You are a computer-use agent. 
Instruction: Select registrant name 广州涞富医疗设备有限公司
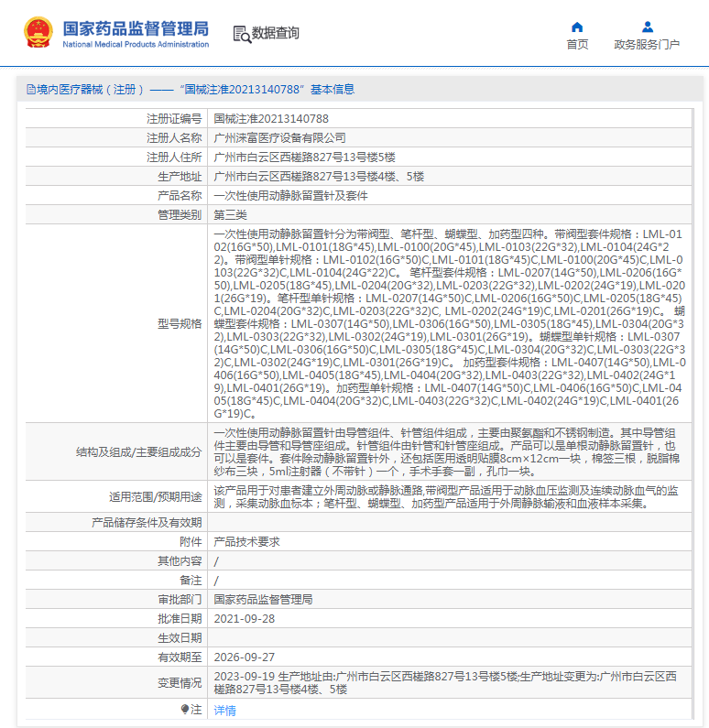click(279, 138)
